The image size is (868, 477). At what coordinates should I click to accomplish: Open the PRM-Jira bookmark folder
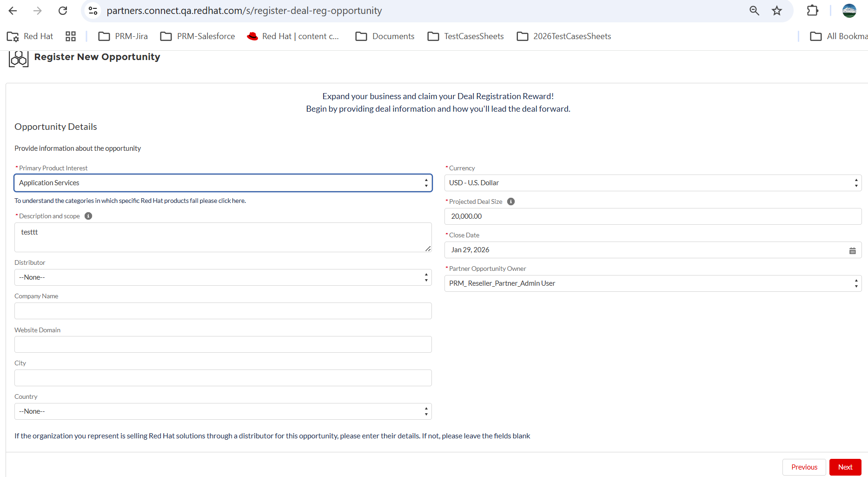pos(123,36)
